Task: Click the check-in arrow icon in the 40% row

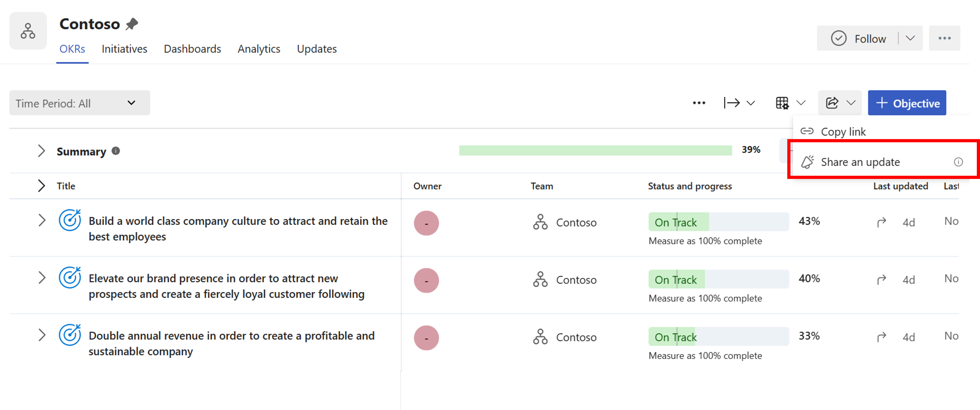Action: [x=881, y=280]
